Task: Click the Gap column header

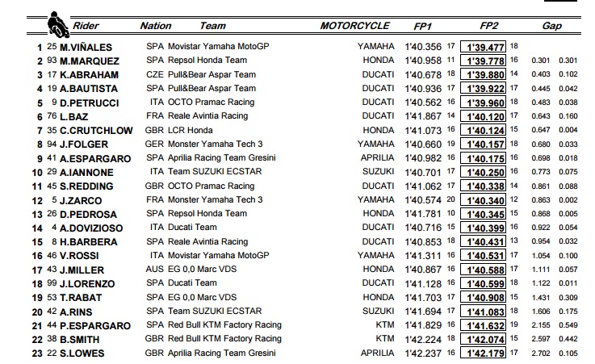Action: click(552, 26)
